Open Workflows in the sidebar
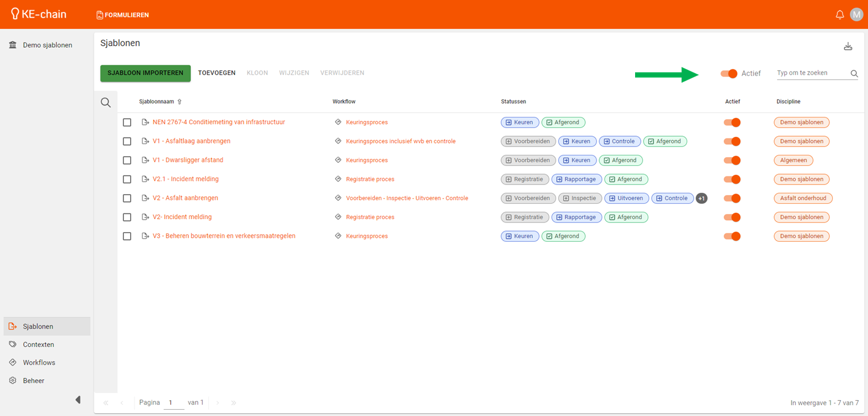This screenshot has height=416, width=868. pyautogui.click(x=39, y=363)
